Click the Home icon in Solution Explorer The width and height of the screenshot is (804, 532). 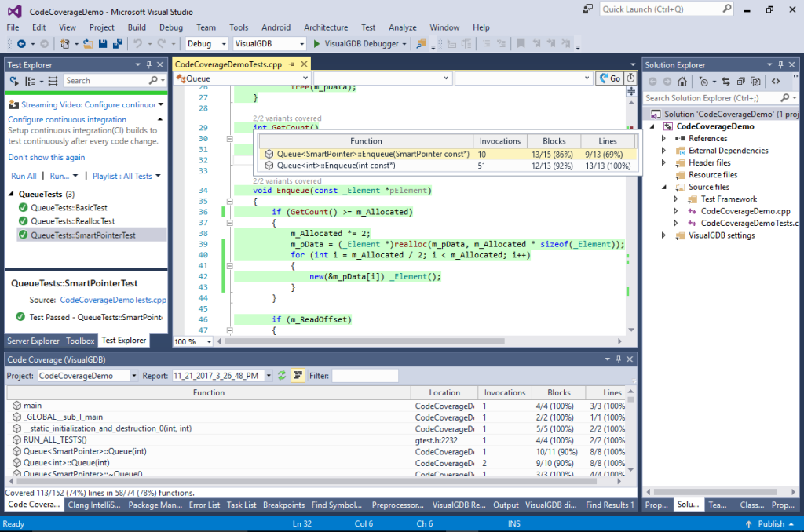[682, 81]
